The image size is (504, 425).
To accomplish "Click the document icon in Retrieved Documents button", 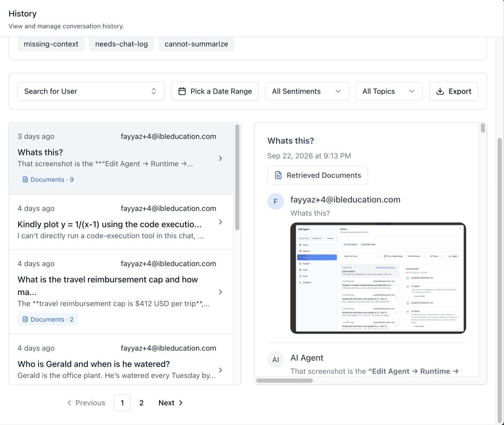I will coord(278,175).
